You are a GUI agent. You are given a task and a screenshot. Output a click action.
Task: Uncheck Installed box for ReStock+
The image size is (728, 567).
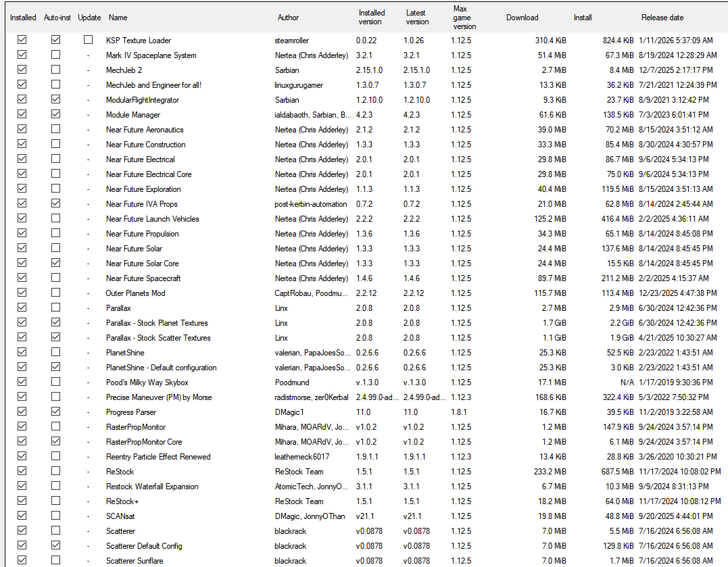click(x=22, y=501)
